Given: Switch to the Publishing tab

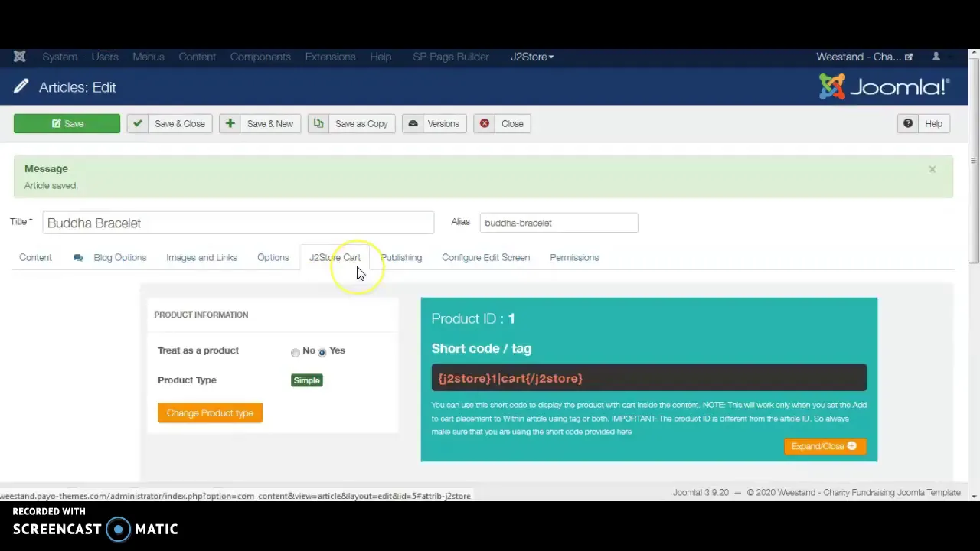Looking at the screenshot, I should coord(401,258).
